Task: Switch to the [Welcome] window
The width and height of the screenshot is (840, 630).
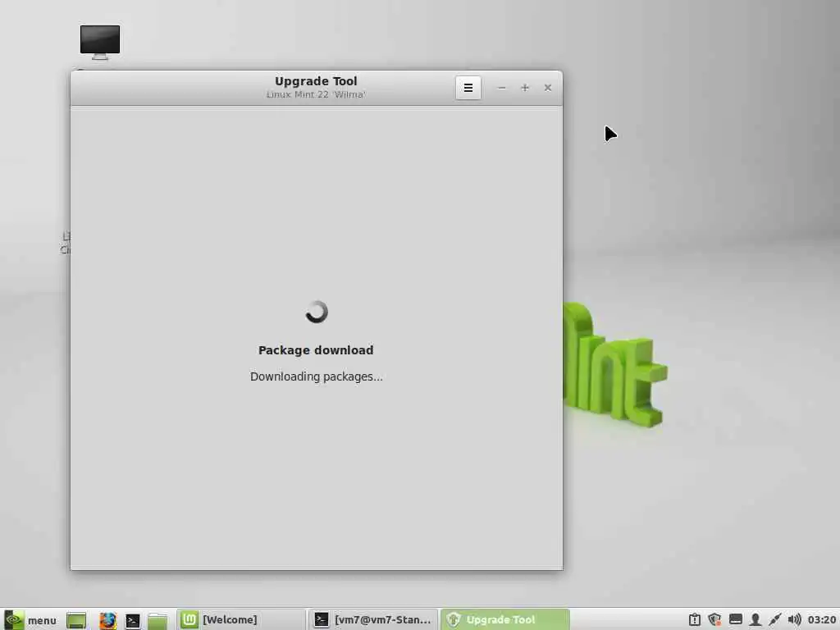Action: (240, 620)
